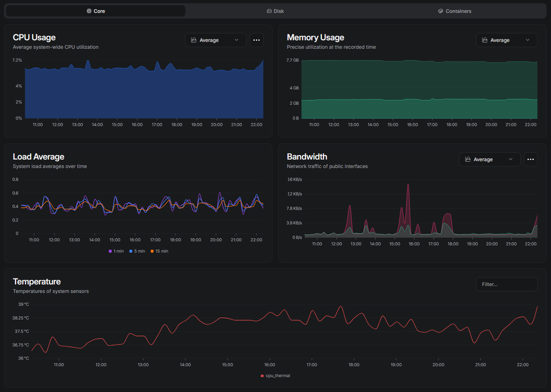Image resolution: width=551 pixels, height=392 pixels.
Task: Toggle the 5 min load legend item
Action: [137, 251]
